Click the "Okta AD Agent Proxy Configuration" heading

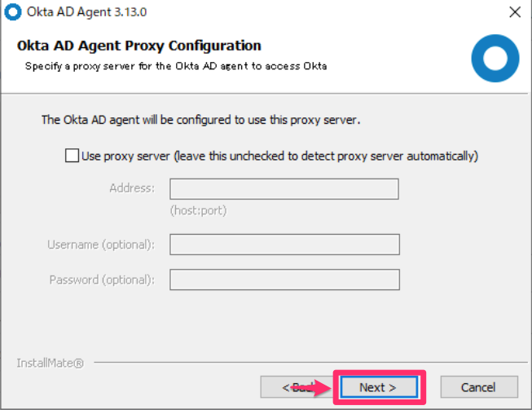click(139, 46)
